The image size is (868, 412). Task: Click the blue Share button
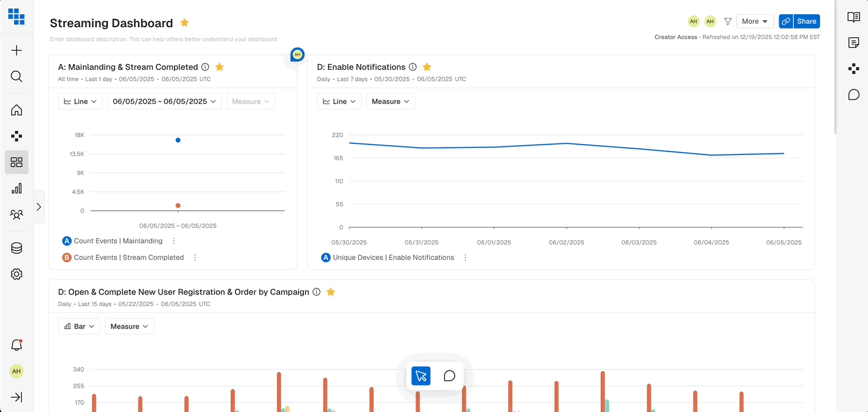[x=806, y=21]
